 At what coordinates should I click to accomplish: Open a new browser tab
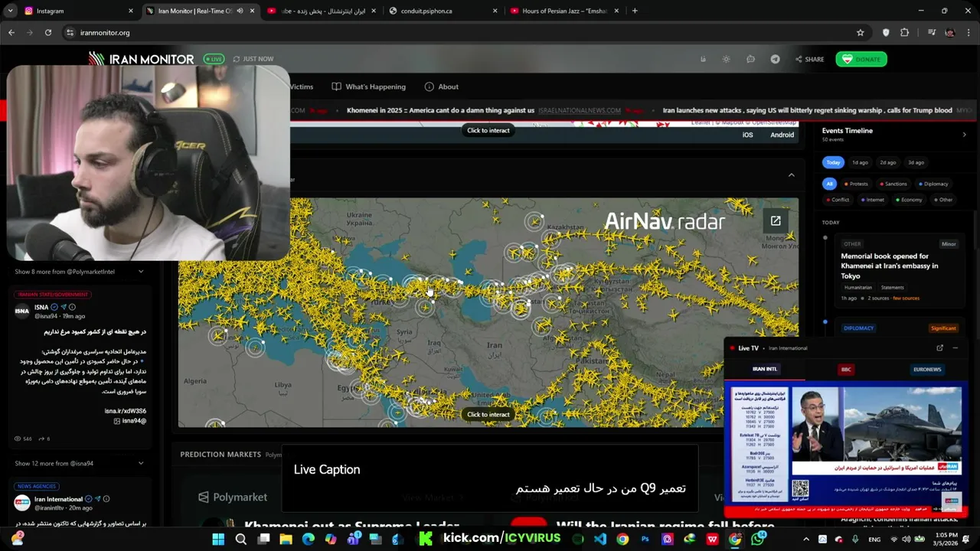tap(635, 11)
